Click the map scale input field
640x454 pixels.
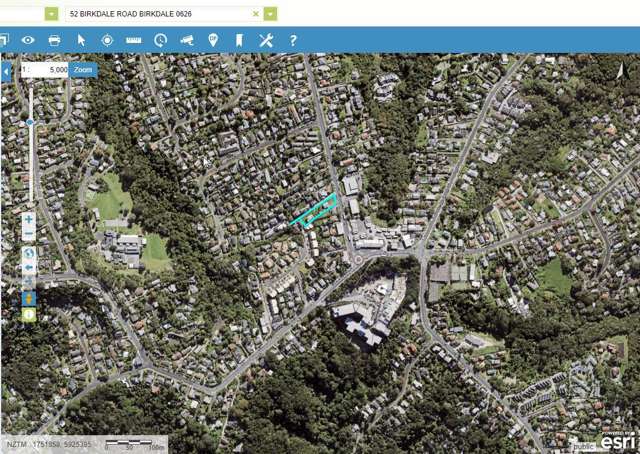coord(44,70)
